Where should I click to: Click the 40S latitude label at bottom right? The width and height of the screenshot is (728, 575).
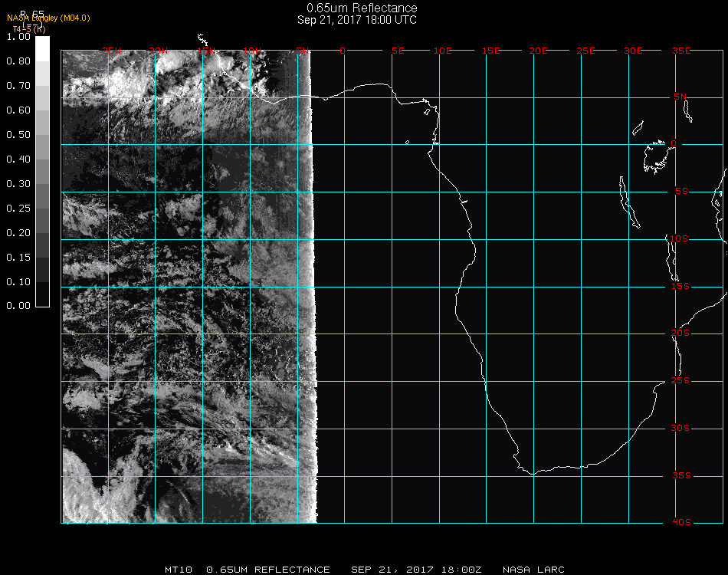point(680,522)
